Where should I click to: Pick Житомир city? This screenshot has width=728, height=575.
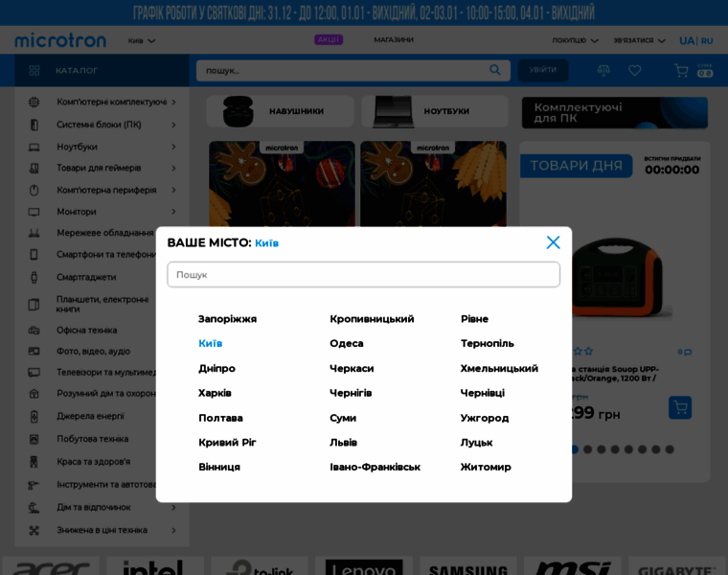click(x=486, y=467)
